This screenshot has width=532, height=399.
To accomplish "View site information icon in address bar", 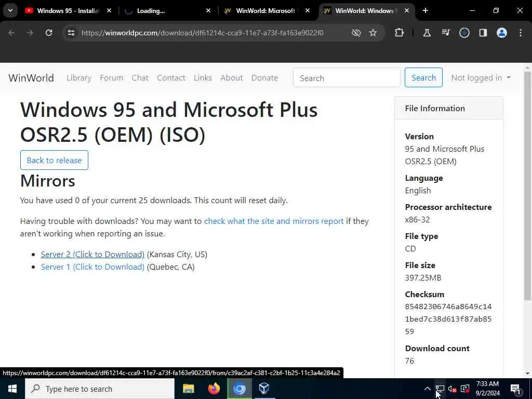I will 71,33.
